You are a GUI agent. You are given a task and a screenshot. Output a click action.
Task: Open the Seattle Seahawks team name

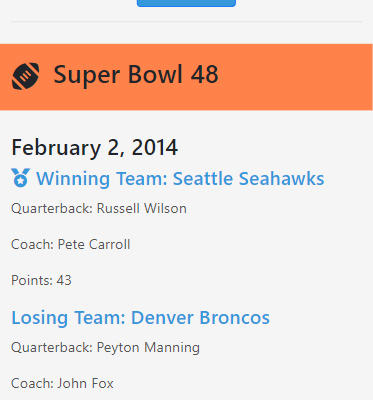[x=248, y=178]
